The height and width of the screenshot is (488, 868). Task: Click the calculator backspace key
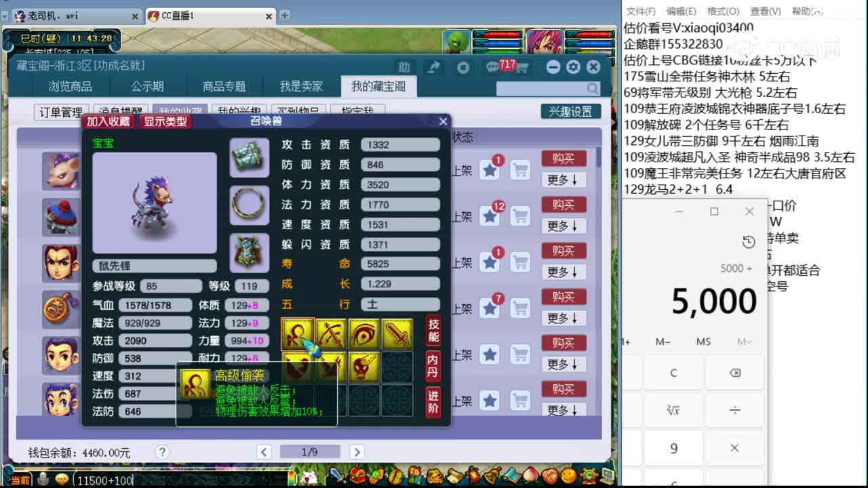point(734,373)
